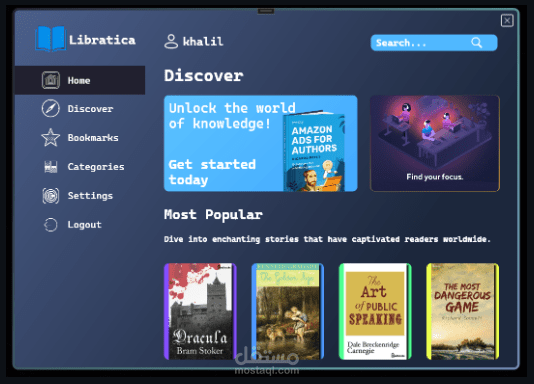Click the Most Popular heading
The height and width of the screenshot is (384, 534).
(x=213, y=214)
